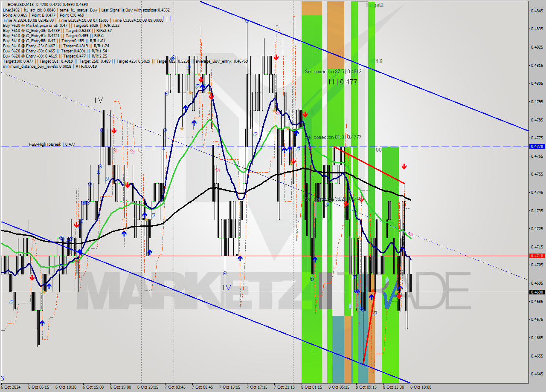Image resolution: width=546 pixels, height=392 pixels.
Task: Click the 0.4725 price axis label
Action: [537, 228]
